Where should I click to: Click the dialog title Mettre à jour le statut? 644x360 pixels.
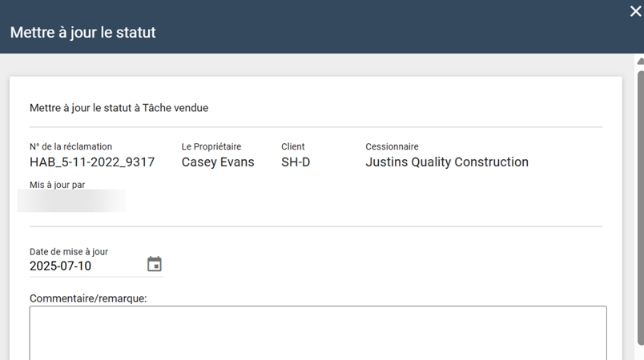83,33
